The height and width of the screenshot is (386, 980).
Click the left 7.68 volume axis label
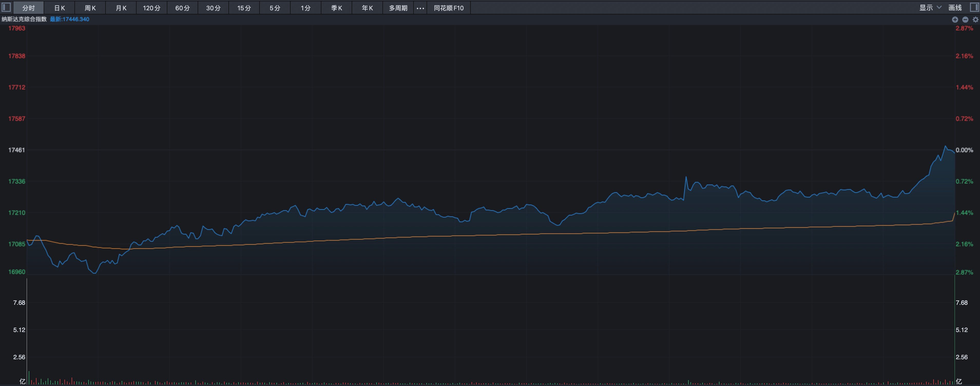tap(19, 302)
